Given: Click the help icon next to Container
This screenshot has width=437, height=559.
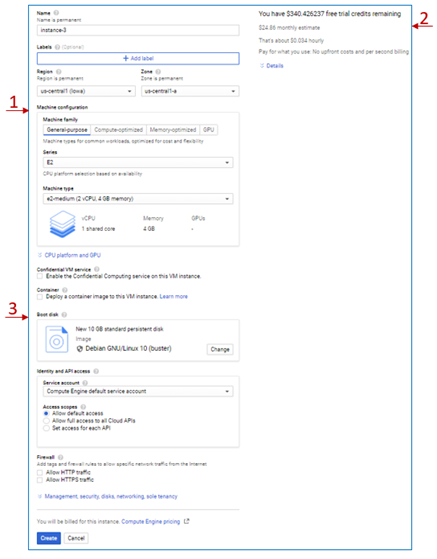Looking at the screenshot, I should point(65,290).
